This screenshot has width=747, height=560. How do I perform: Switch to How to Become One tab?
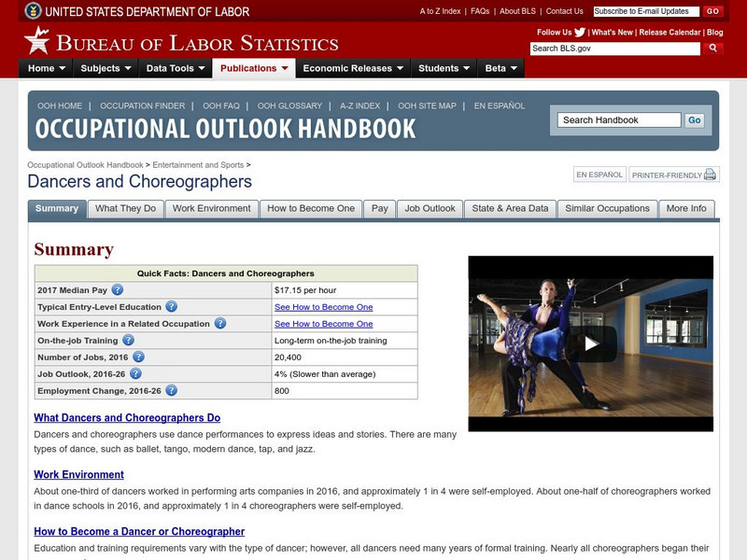tap(311, 208)
